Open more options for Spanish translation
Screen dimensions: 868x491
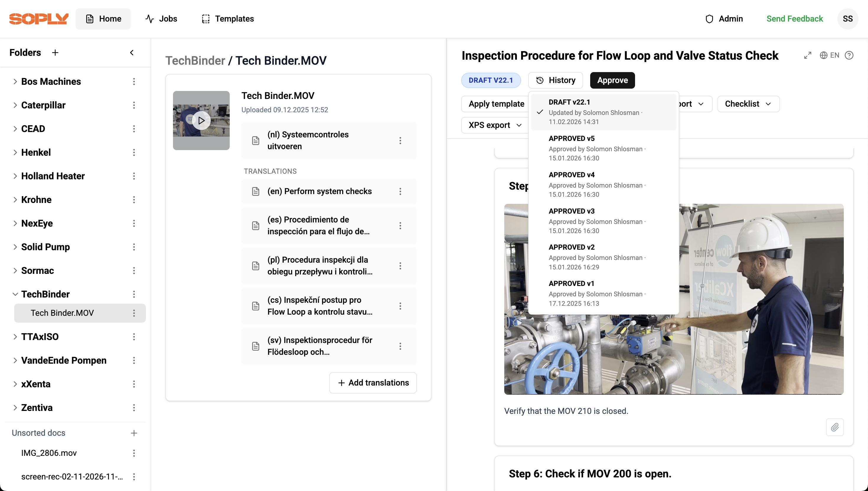click(x=400, y=226)
